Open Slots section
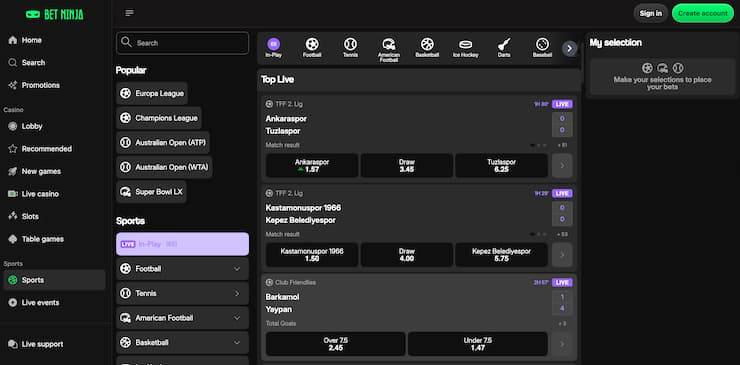 (30, 216)
